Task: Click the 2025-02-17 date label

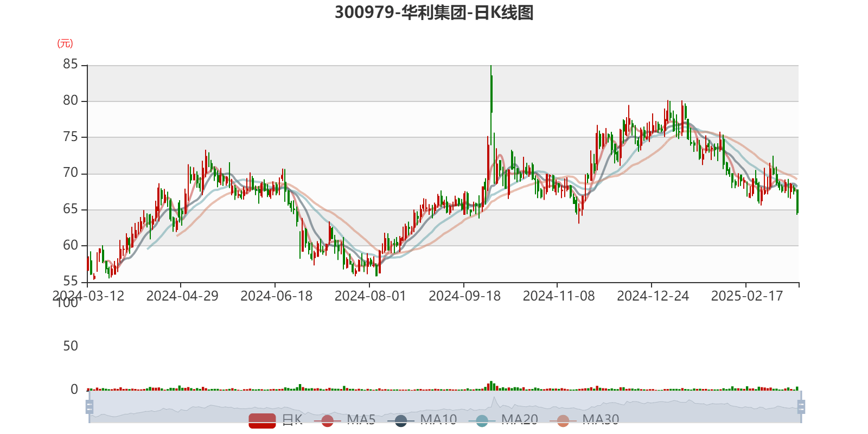Action: pyautogui.click(x=747, y=296)
